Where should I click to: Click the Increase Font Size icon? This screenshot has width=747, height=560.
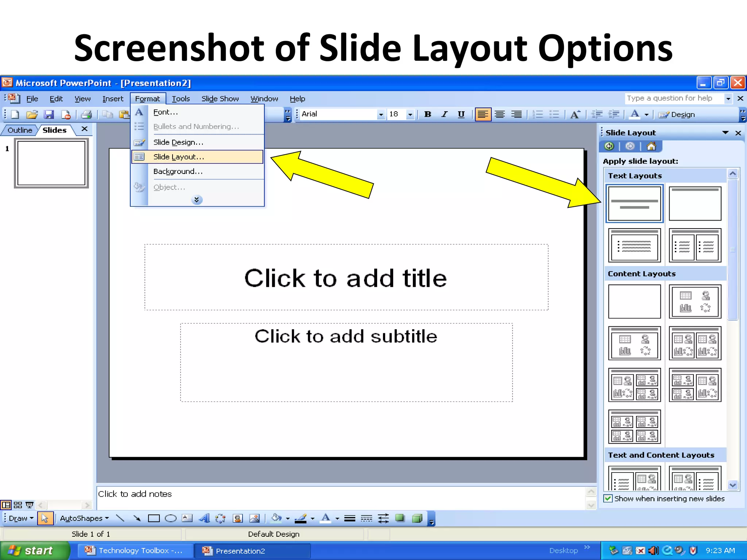575,114
